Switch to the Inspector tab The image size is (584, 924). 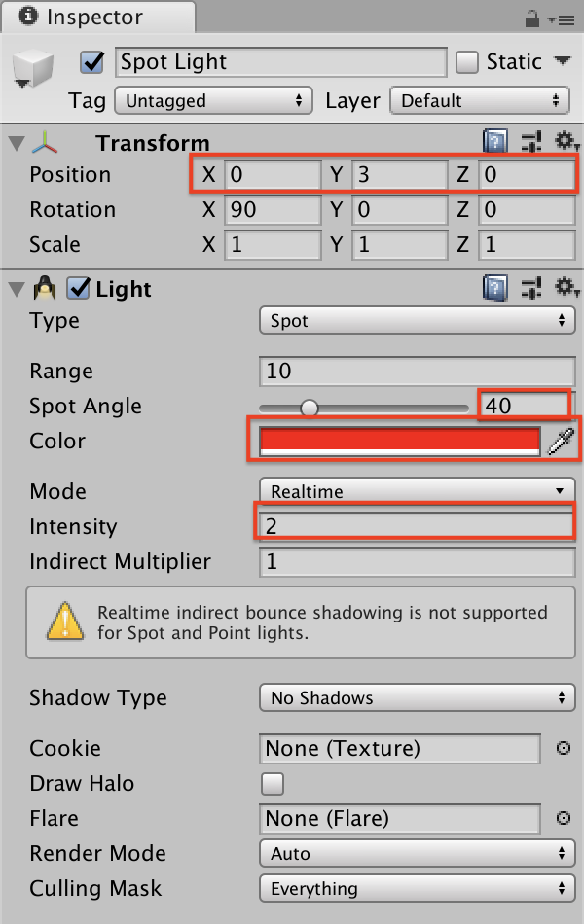(x=97, y=17)
